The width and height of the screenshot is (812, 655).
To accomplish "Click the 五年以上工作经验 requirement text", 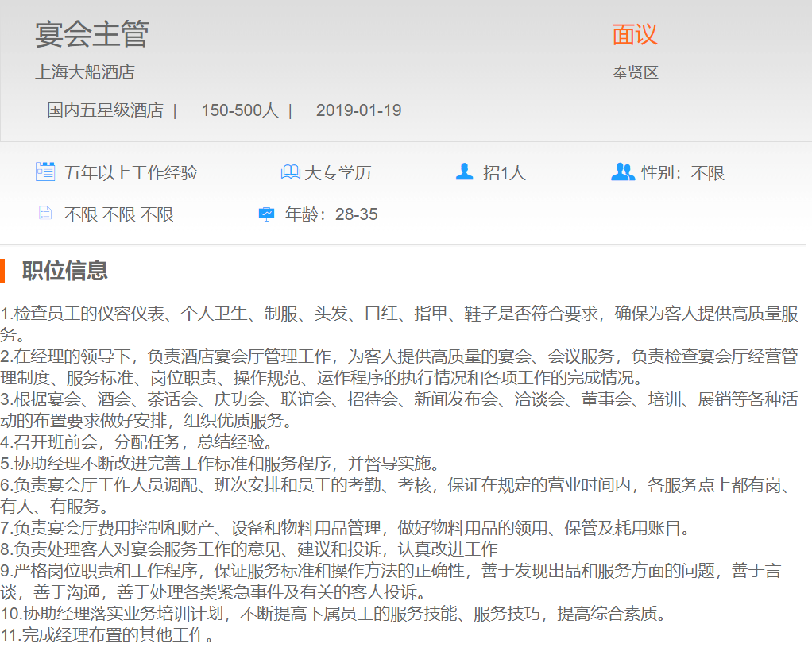I will coord(131,173).
